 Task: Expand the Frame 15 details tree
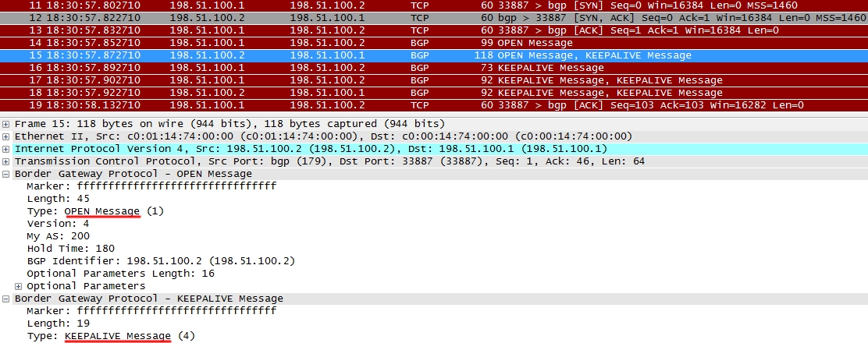coord(7,124)
